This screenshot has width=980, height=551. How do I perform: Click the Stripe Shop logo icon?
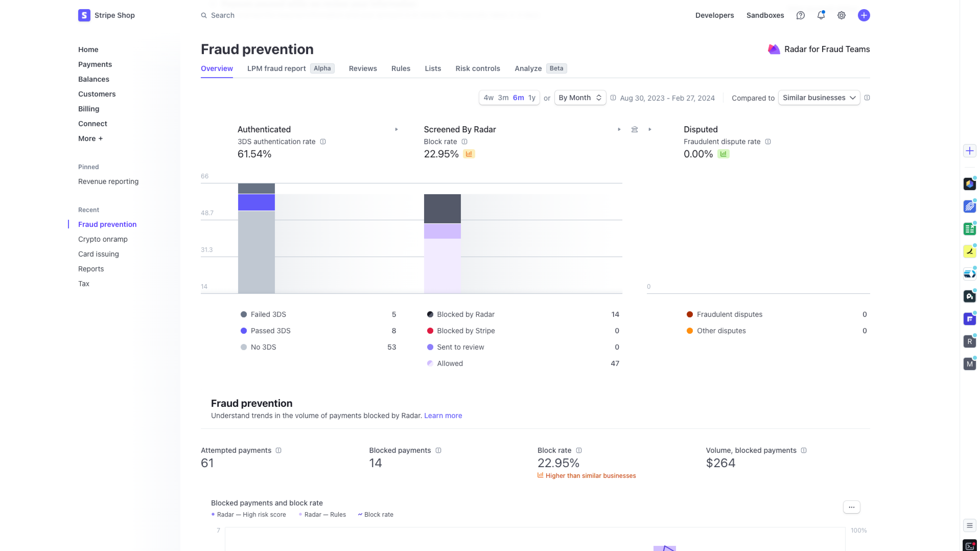tap(84, 15)
